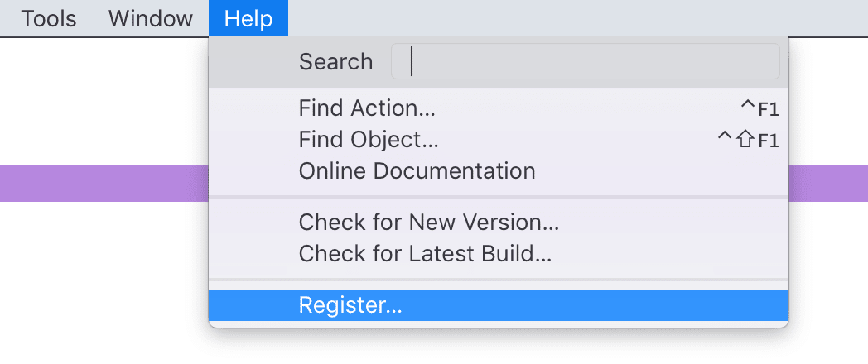The image size is (868, 364).
Task: Open the Tools menu
Action: click(49, 18)
